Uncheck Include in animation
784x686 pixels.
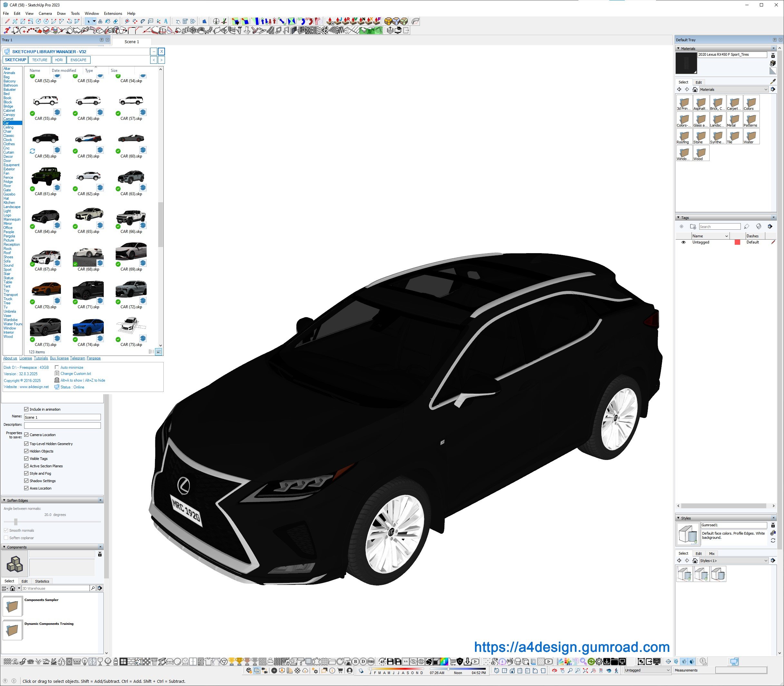pos(26,409)
